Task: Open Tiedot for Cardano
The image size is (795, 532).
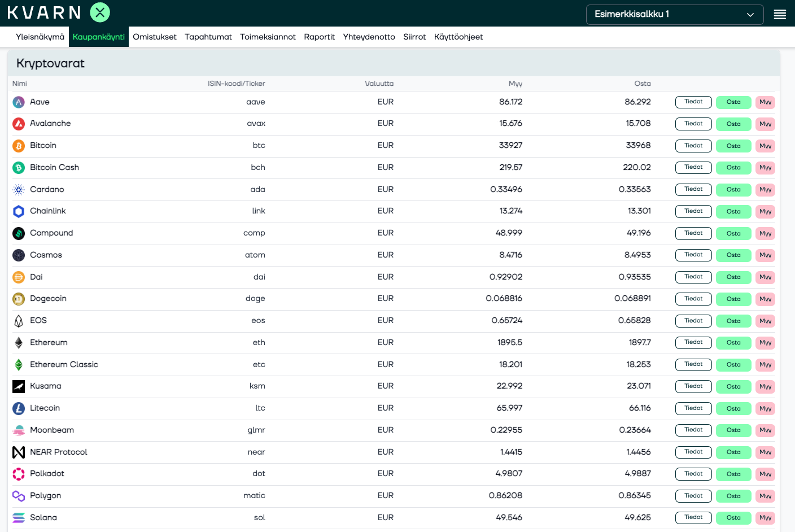Action: pos(693,190)
